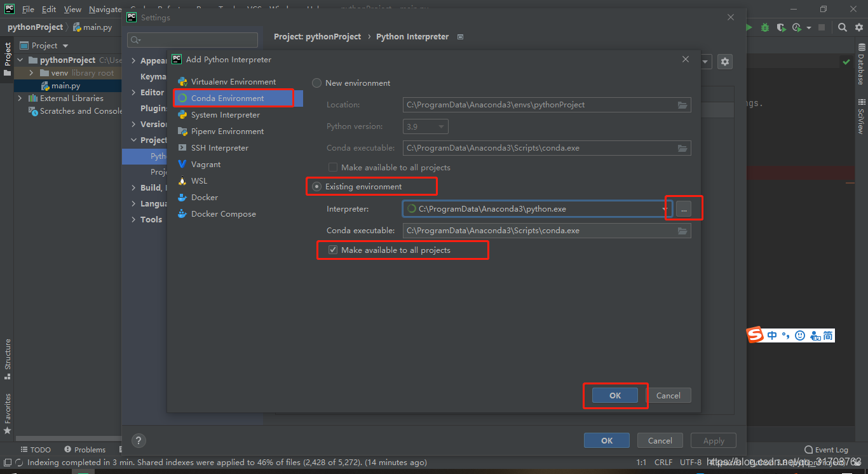Open the Navigate menu
This screenshot has height=474, width=868.
coord(105,10)
